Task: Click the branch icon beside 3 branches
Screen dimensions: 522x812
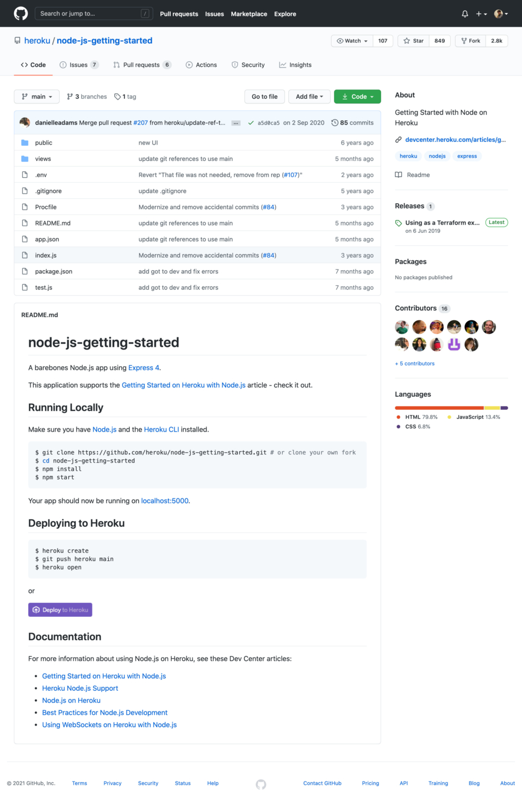Action: (70, 96)
